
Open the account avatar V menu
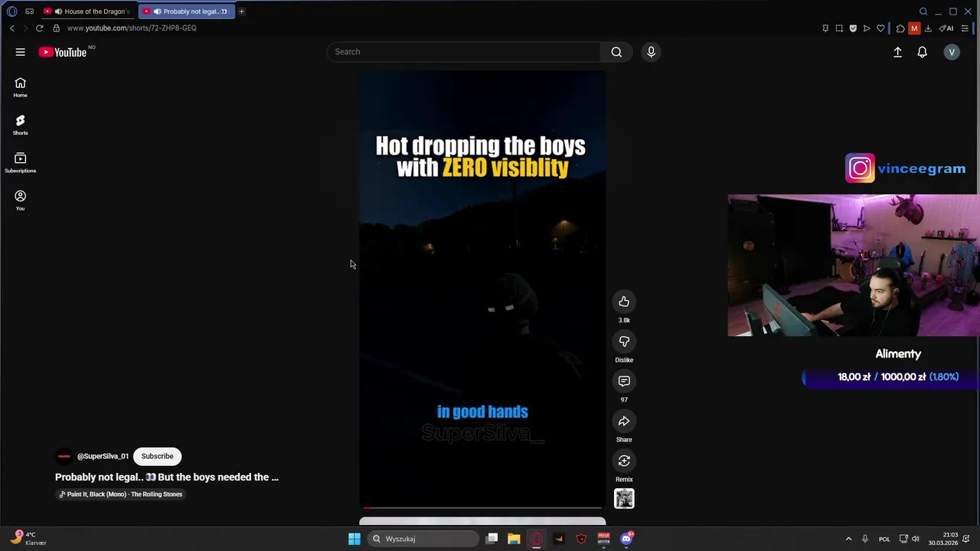952,52
